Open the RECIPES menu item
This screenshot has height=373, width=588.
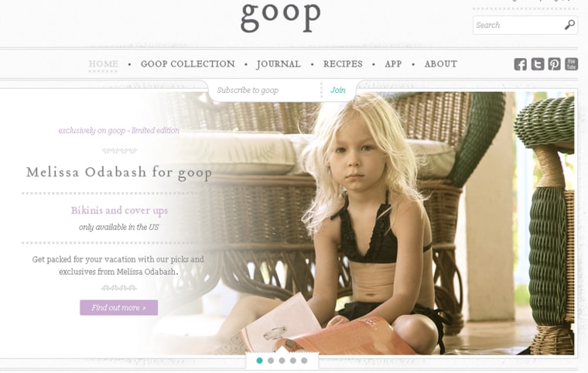pos(343,64)
